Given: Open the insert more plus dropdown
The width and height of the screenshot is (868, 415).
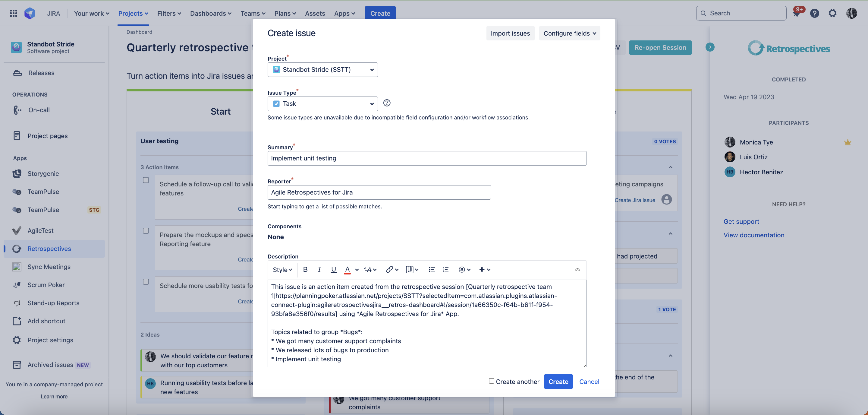Looking at the screenshot, I should tap(485, 269).
